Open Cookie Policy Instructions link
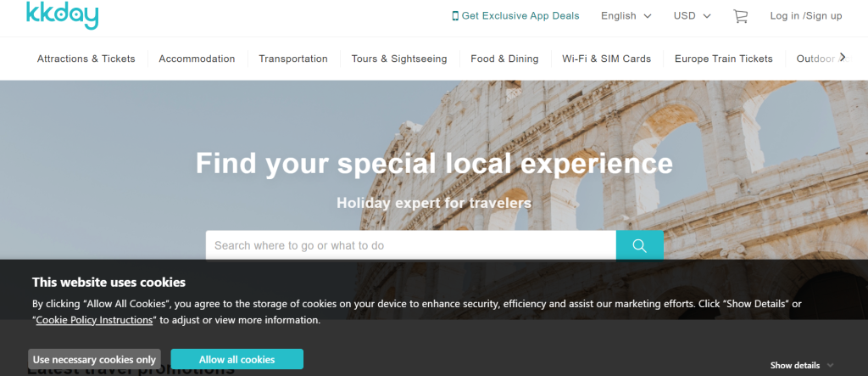The width and height of the screenshot is (868, 376). coord(95,320)
